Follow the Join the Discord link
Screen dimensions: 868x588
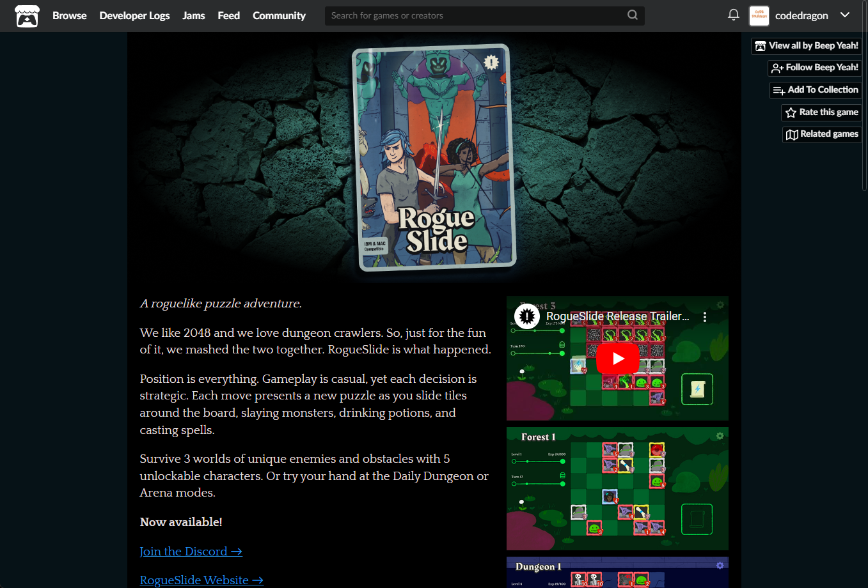191,552
